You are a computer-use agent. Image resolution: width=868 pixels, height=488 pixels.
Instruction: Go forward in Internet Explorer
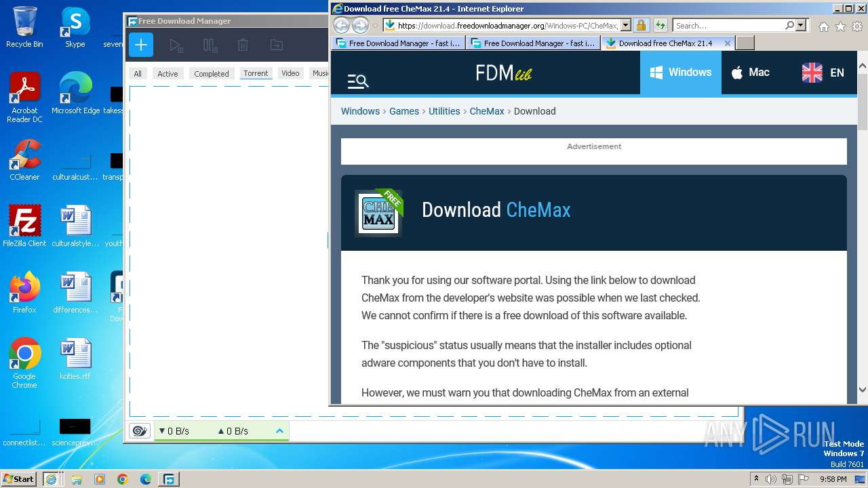tap(360, 26)
